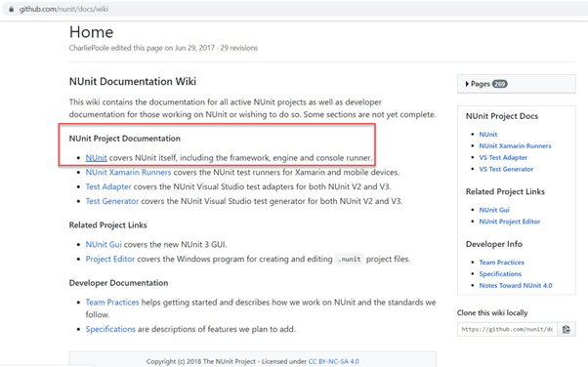Click the NUnit Project Docs sidebar heading
Viewport: 588px width, 367px height.
[x=502, y=116]
